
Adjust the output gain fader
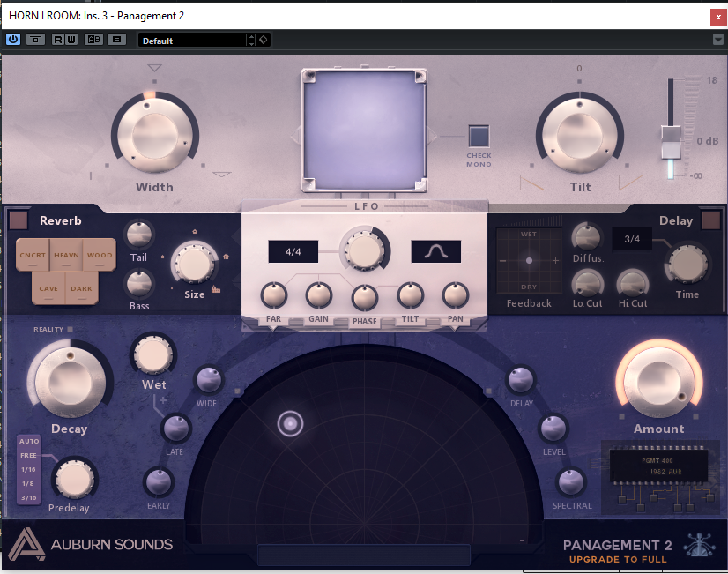click(671, 142)
